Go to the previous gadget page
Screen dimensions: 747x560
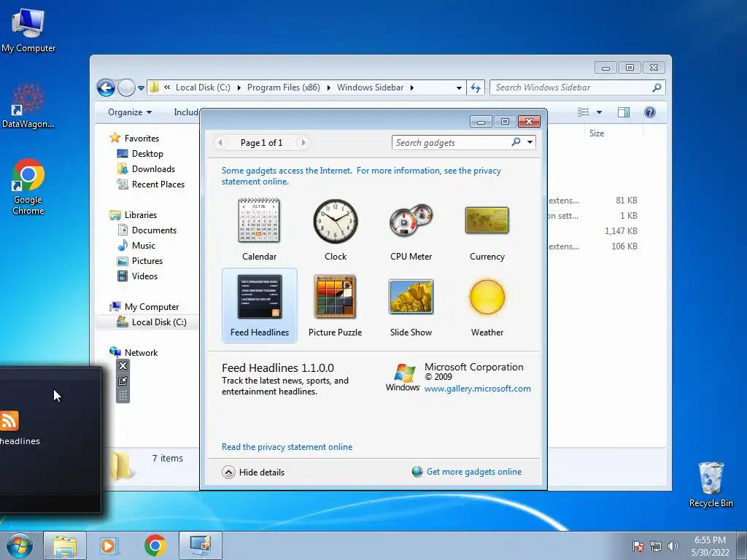[220, 142]
